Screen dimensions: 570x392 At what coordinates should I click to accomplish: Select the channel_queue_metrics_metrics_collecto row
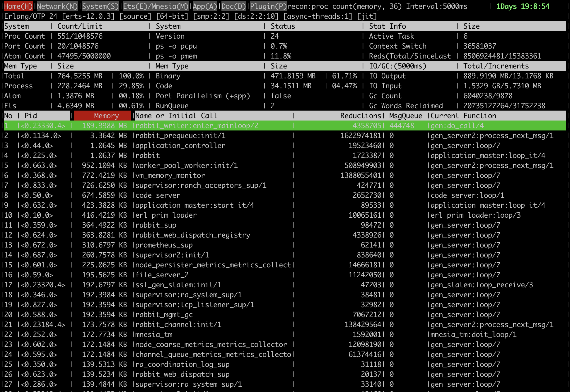(x=285, y=354)
